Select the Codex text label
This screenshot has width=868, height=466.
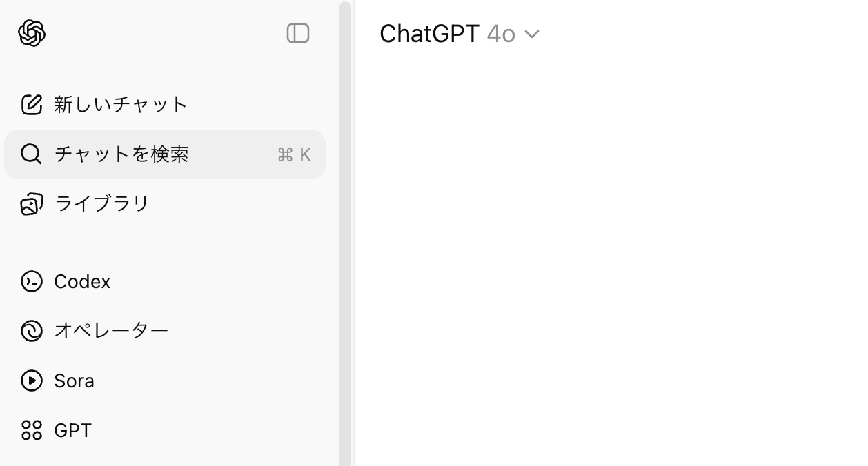point(82,281)
